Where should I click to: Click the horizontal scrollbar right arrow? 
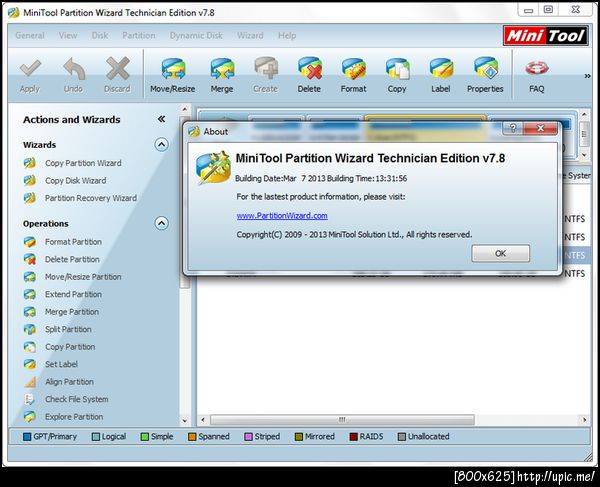point(584,420)
